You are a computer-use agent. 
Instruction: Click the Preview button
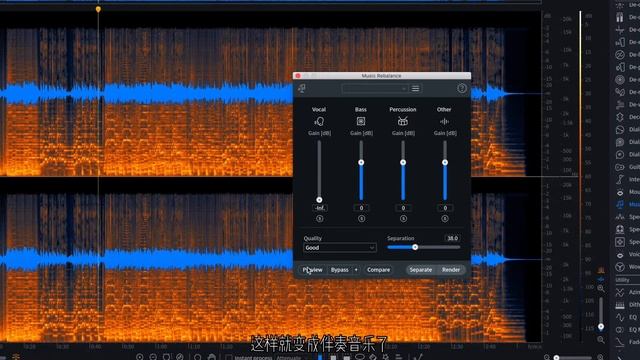tap(313, 270)
